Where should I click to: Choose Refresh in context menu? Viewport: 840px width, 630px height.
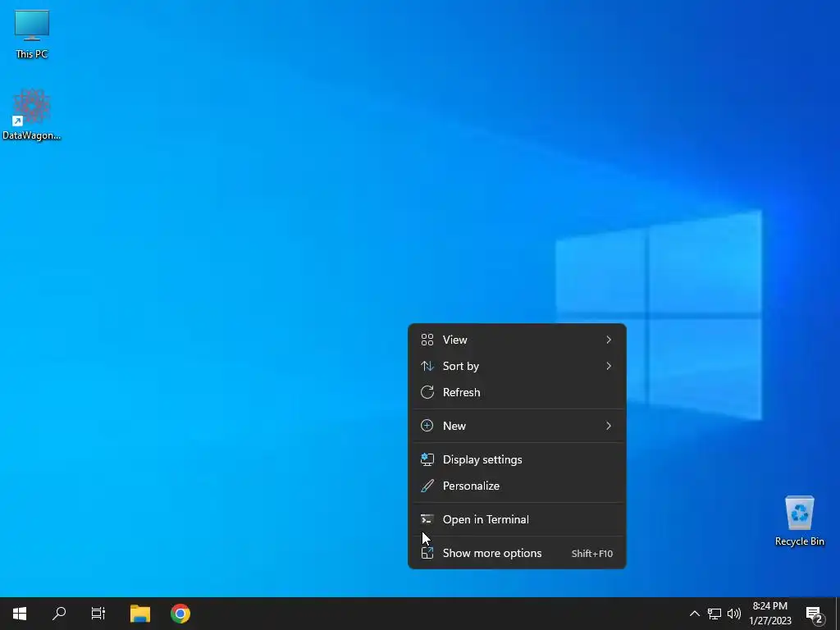click(x=517, y=392)
